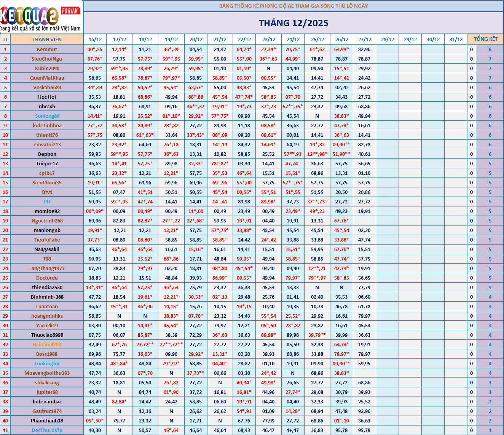Select member name SieuChoiNgu

click(47, 59)
